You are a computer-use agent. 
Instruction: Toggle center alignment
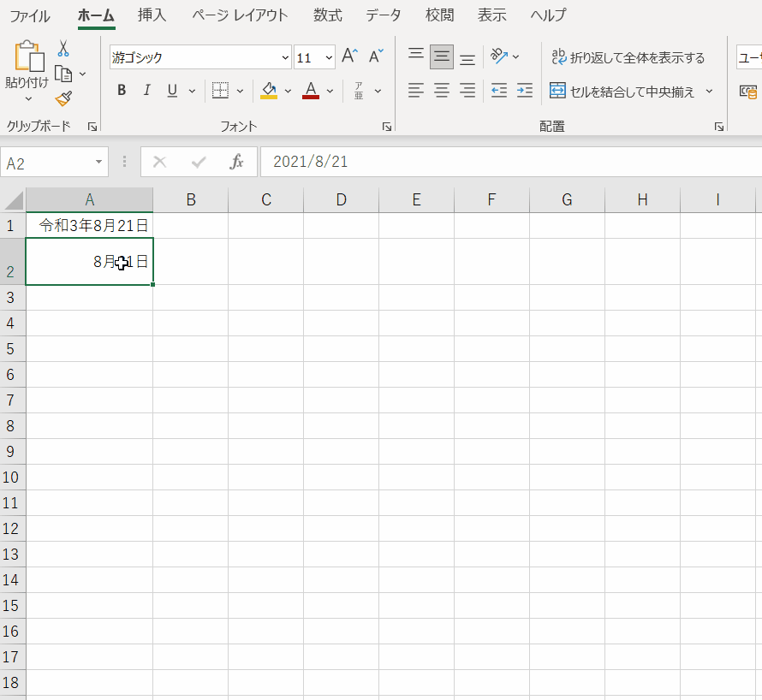pyautogui.click(x=441, y=90)
